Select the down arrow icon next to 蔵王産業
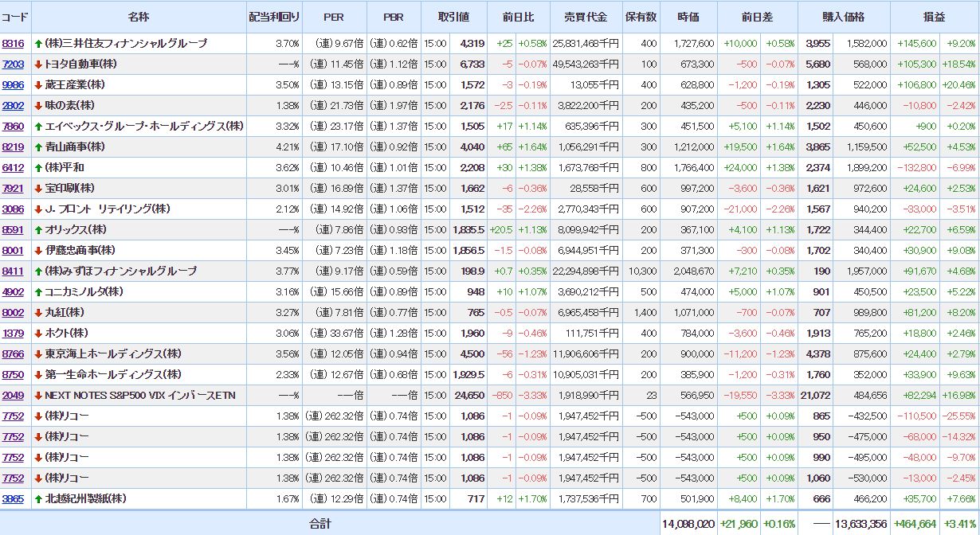The image size is (980, 535). point(38,85)
